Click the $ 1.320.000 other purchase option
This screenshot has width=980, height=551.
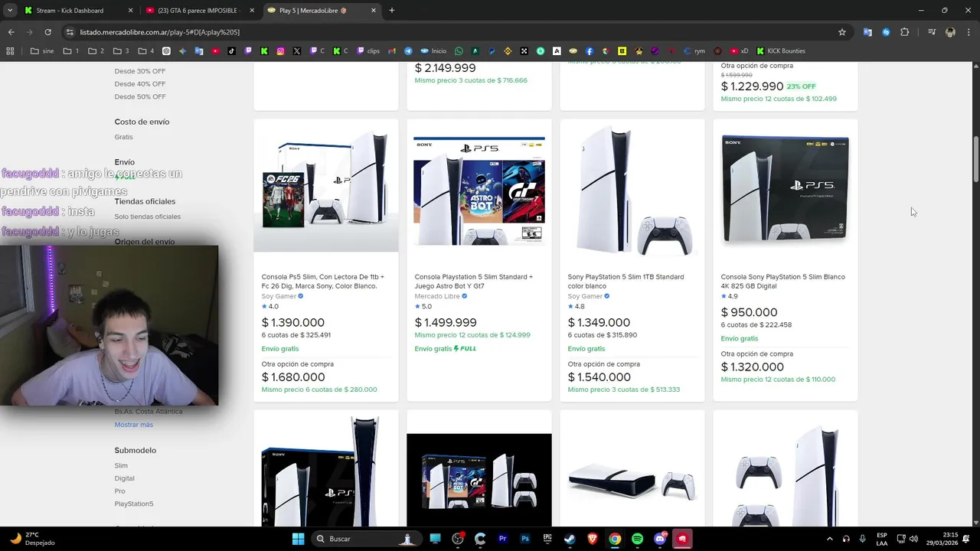tap(753, 367)
